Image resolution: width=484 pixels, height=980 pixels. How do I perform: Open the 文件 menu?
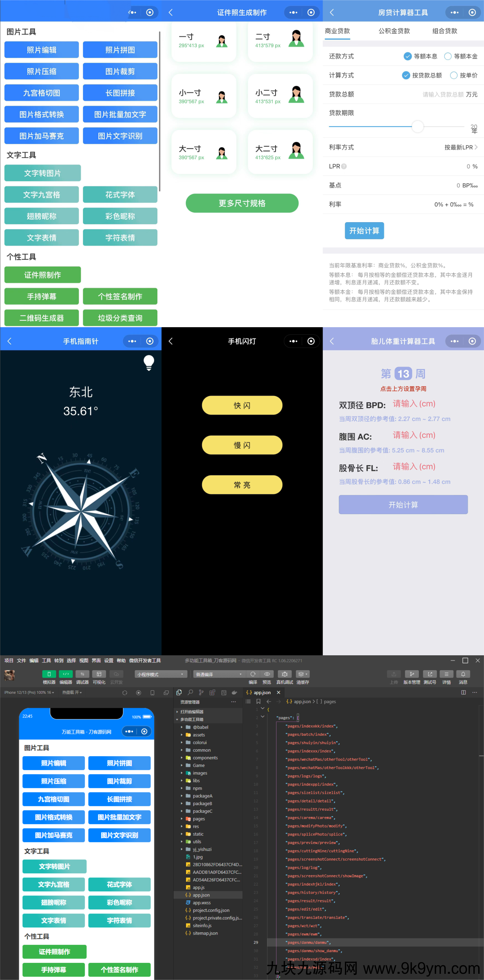(x=21, y=661)
